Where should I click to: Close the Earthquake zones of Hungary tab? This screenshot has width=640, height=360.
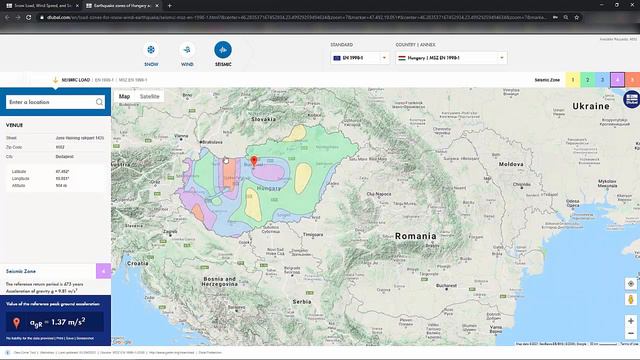(157, 6)
